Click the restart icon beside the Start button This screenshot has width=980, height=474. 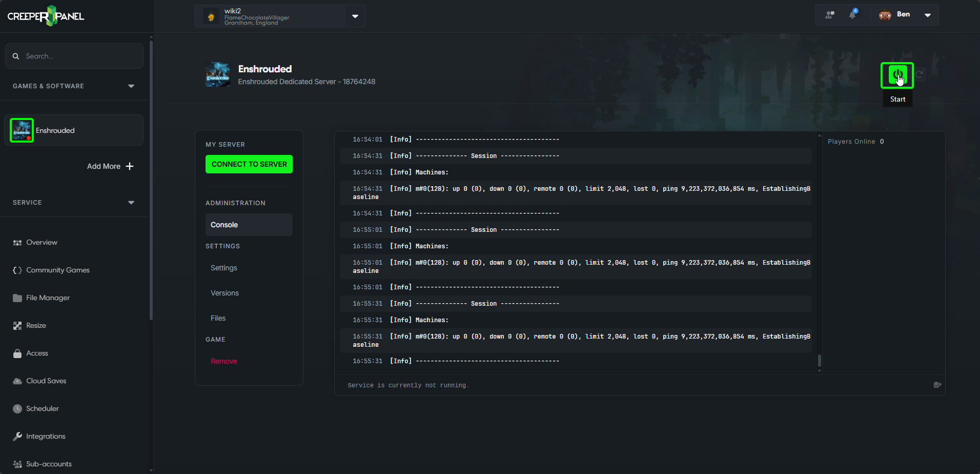pyautogui.click(x=920, y=74)
